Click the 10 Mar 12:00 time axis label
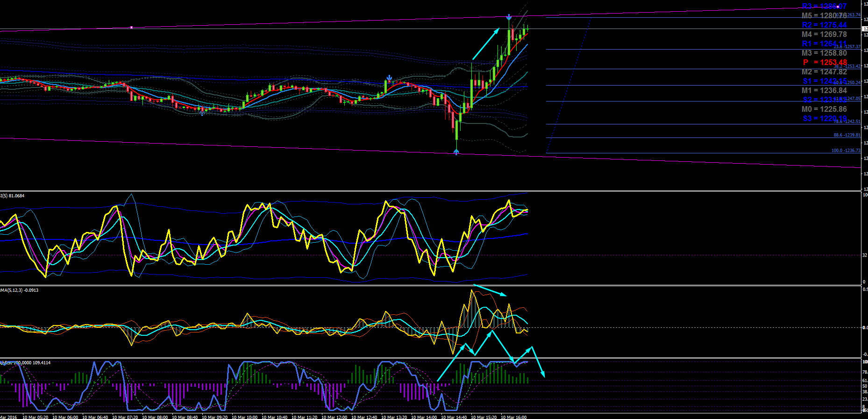Screen dimensions: 868x419 pyautogui.click(x=334, y=417)
